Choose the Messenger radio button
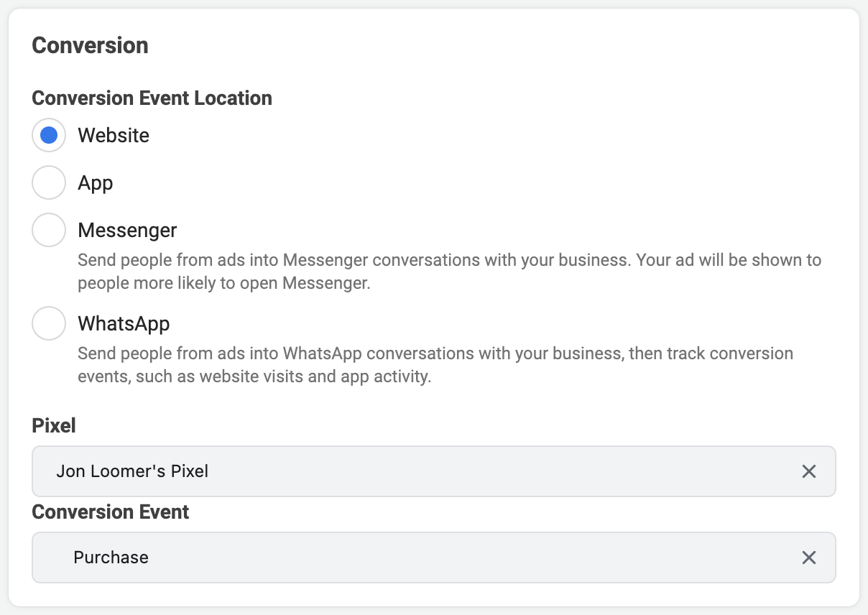868x615 pixels. coord(49,230)
